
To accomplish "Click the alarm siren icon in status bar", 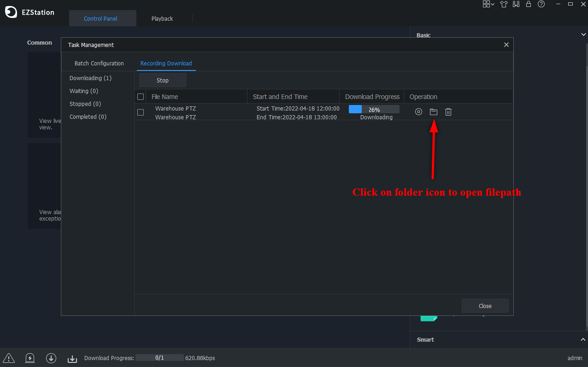I will coord(30,358).
